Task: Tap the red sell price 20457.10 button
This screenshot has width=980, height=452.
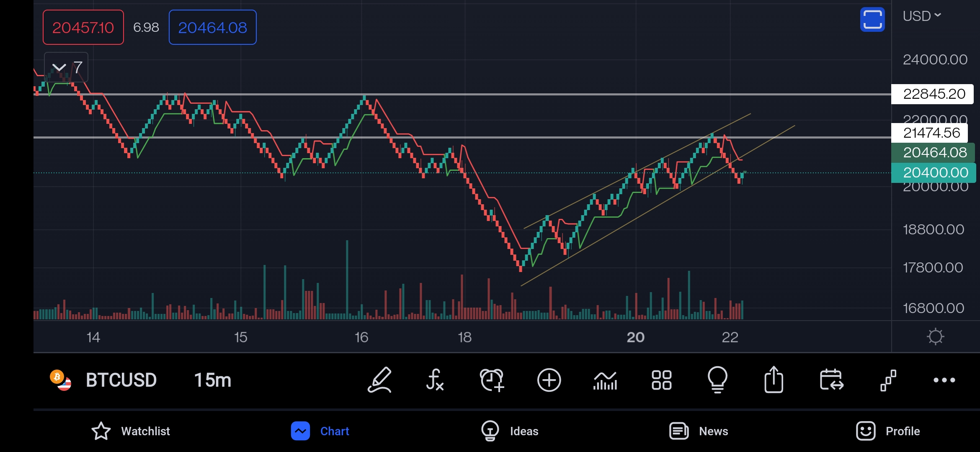Action: (83, 28)
